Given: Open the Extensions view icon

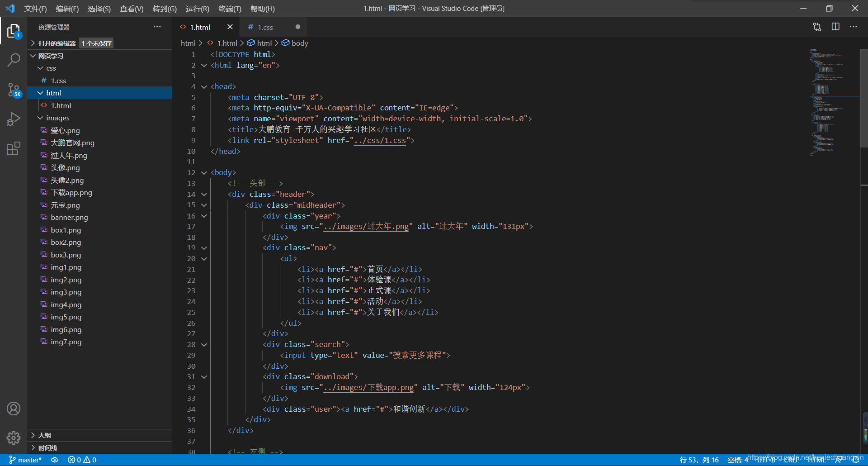Looking at the screenshot, I should click(x=14, y=148).
